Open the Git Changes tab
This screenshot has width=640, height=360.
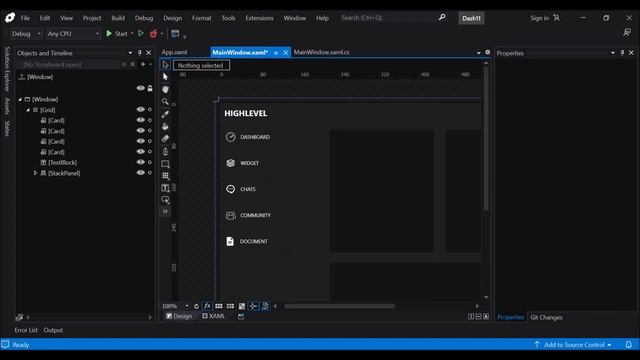pos(546,317)
